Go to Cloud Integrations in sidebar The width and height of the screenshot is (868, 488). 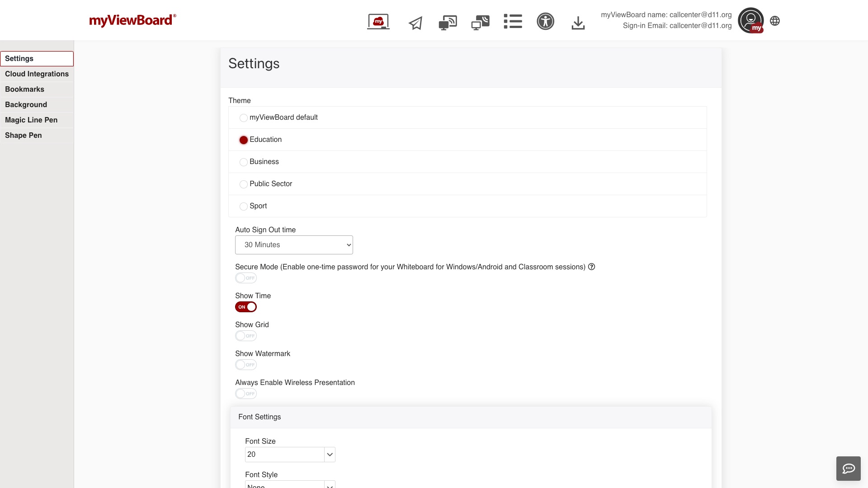37,74
